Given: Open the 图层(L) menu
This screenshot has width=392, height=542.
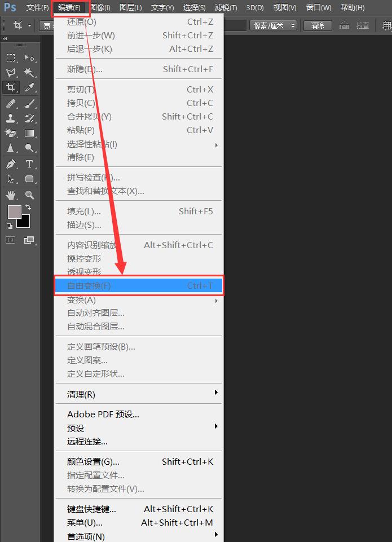Looking at the screenshot, I should point(131,7).
